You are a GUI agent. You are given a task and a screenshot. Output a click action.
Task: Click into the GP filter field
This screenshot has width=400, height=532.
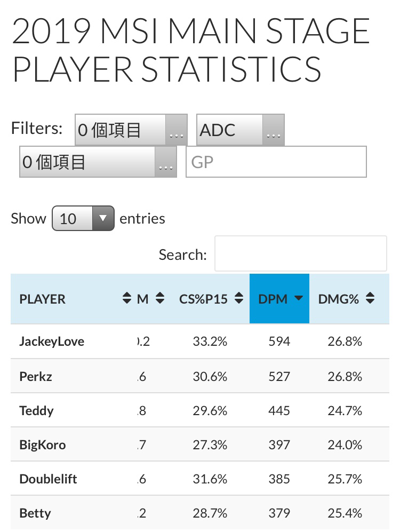[x=276, y=162]
